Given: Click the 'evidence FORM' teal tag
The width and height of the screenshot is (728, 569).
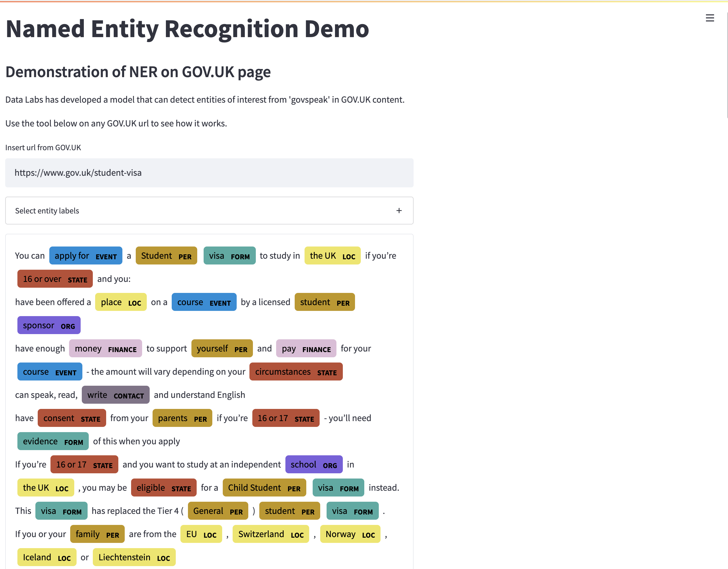Looking at the screenshot, I should click(x=53, y=441).
